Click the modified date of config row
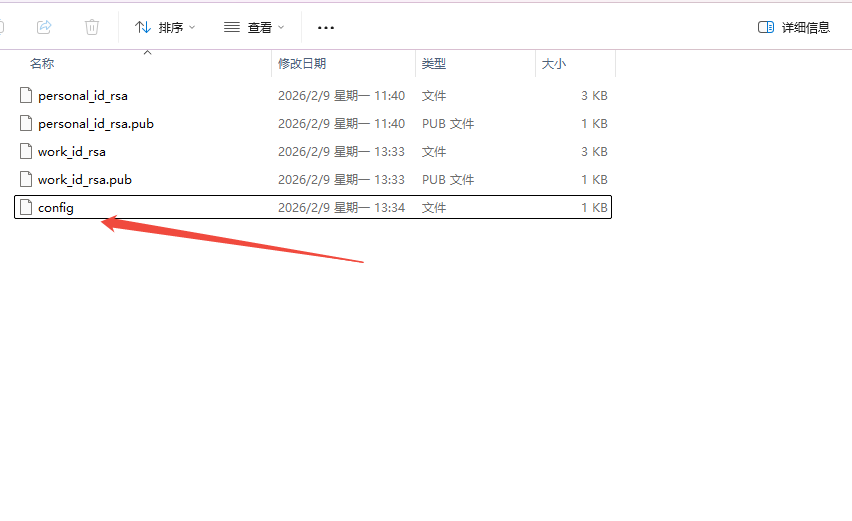This screenshot has height=521, width=852. 341,208
